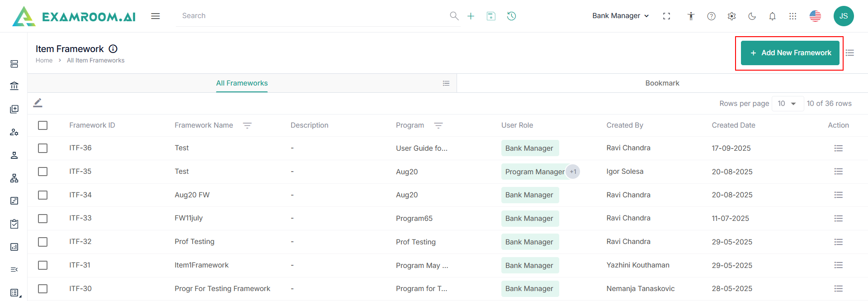This screenshot has width=868, height=301.
Task: Click the Add New Framework button
Action: [x=790, y=53]
